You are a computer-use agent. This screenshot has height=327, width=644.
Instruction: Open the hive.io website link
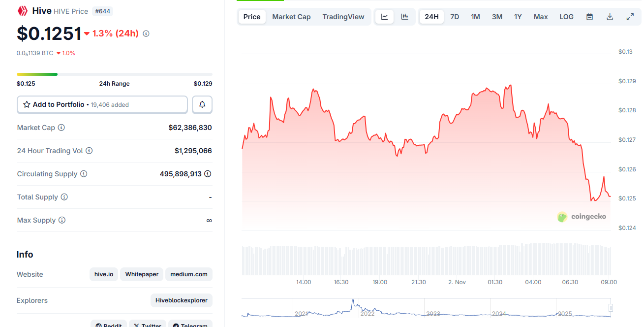pyautogui.click(x=104, y=274)
